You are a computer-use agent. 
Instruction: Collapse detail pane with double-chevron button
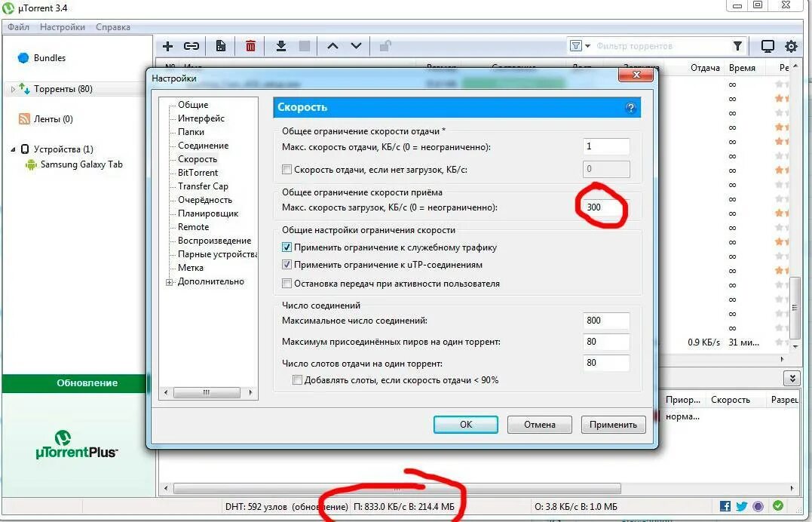point(792,379)
